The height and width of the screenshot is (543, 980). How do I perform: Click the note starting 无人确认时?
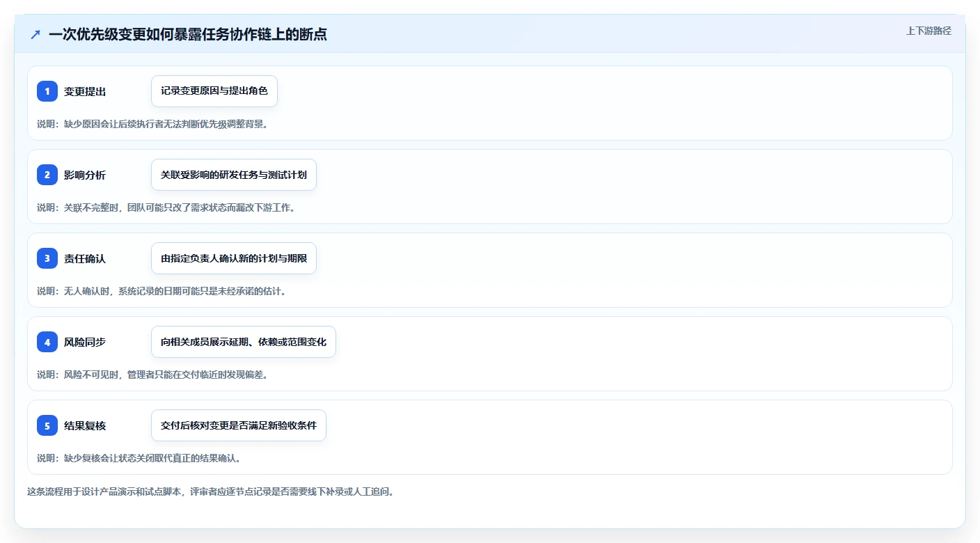[161, 291]
